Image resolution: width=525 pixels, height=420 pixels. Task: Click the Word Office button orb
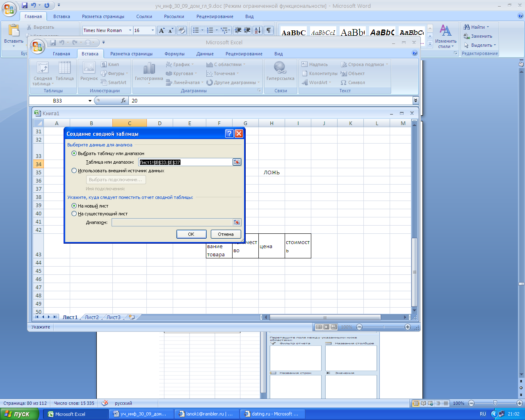[x=9, y=8]
